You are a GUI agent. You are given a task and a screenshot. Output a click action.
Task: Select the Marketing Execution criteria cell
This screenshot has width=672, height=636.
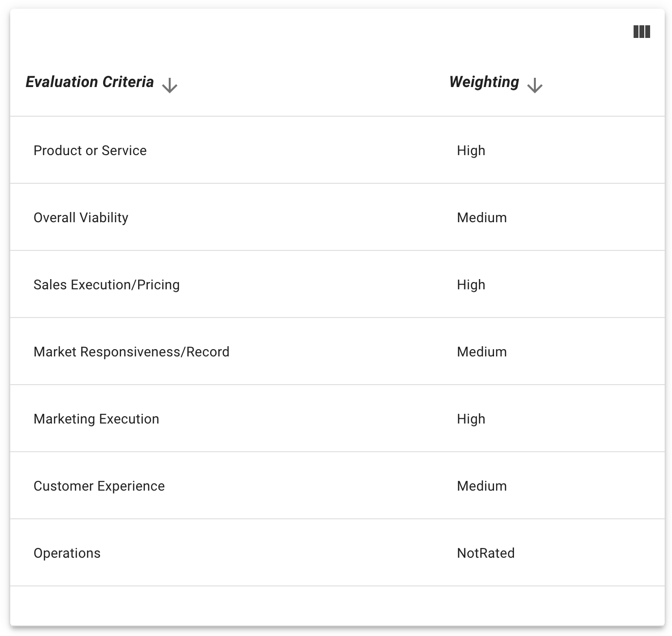96,419
